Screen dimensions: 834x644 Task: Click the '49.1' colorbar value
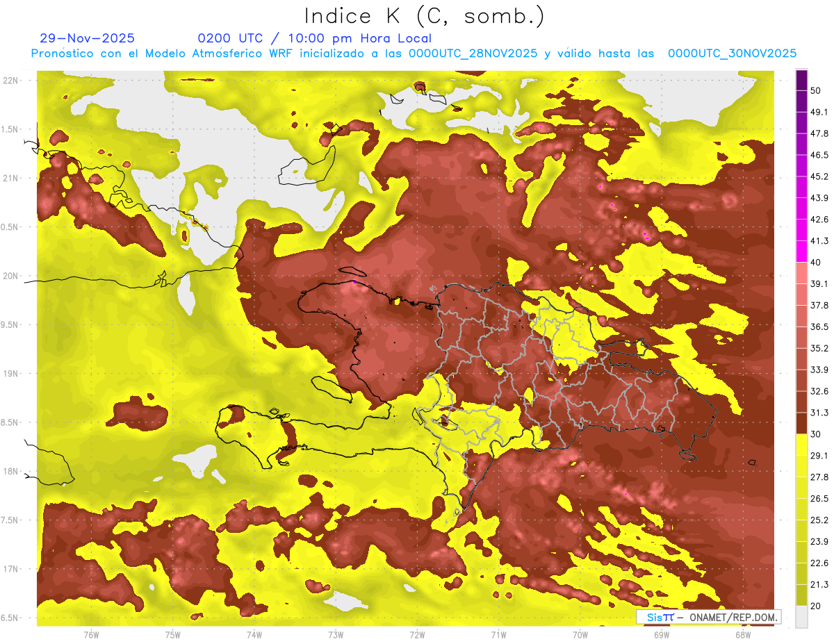tap(819, 112)
